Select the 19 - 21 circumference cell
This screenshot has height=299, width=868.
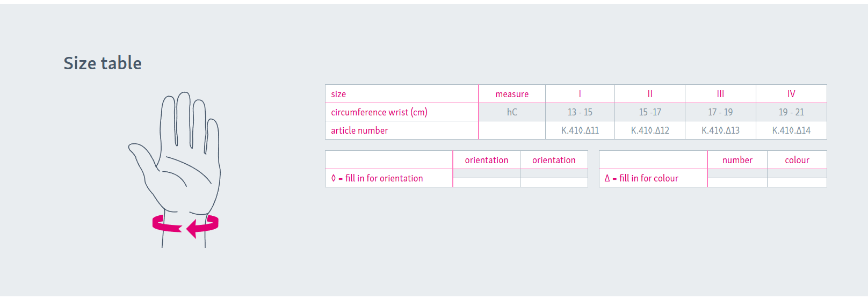click(x=791, y=112)
